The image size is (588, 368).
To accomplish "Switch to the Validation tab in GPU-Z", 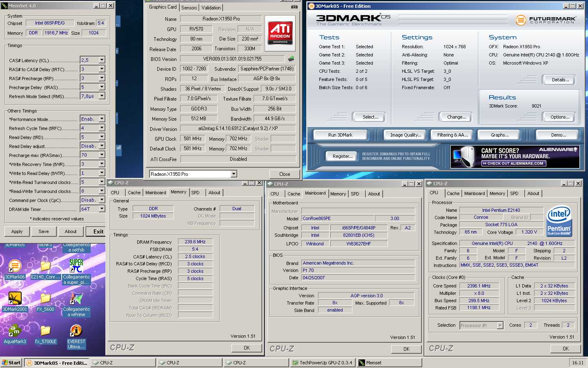I will (x=211, y=8).
